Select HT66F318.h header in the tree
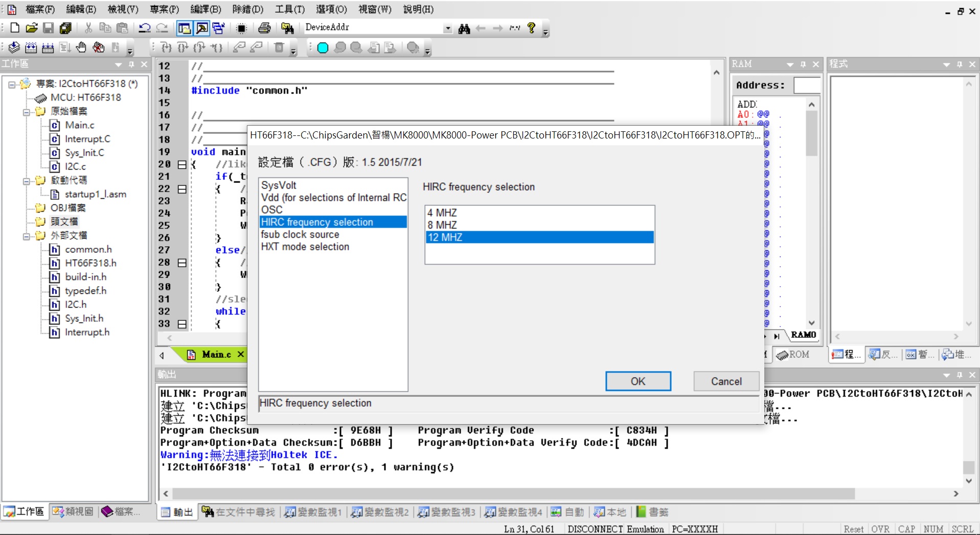The height and width of the screenshot is (535, 980). click(x=90, y=263)
